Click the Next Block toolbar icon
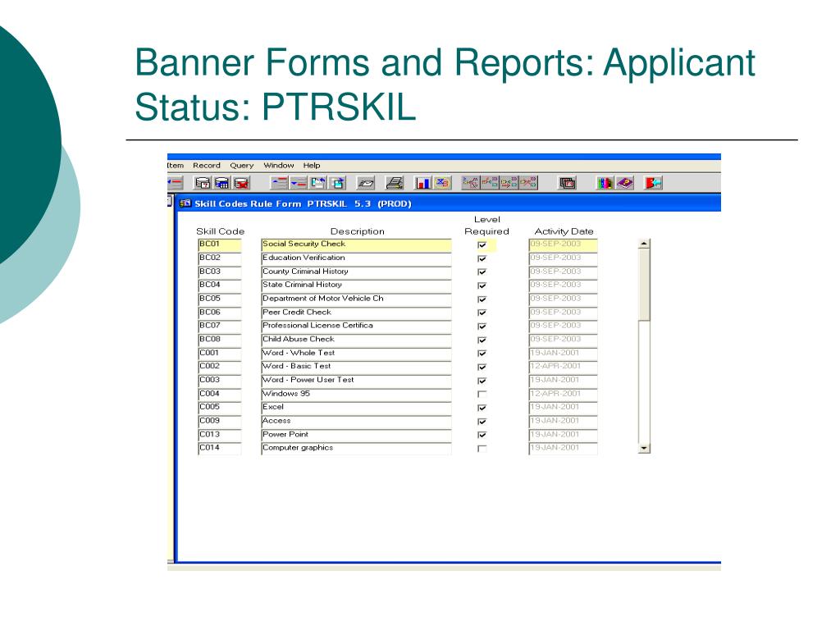 point(337,183)
